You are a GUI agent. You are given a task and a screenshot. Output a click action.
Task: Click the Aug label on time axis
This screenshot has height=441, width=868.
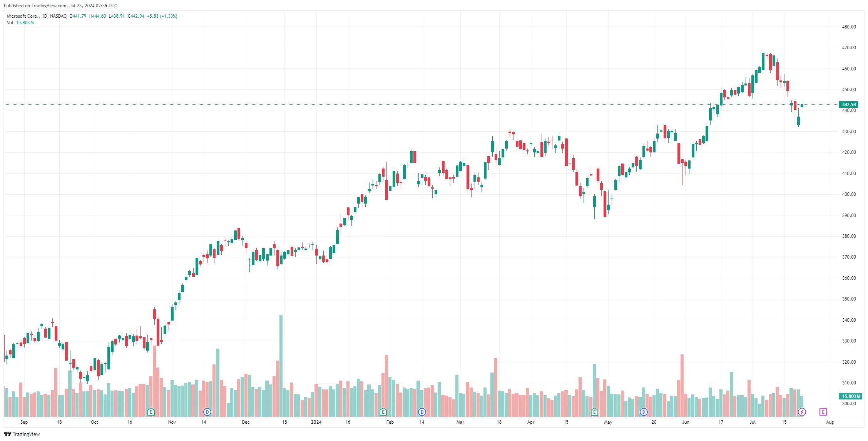(x=830, y=422)
